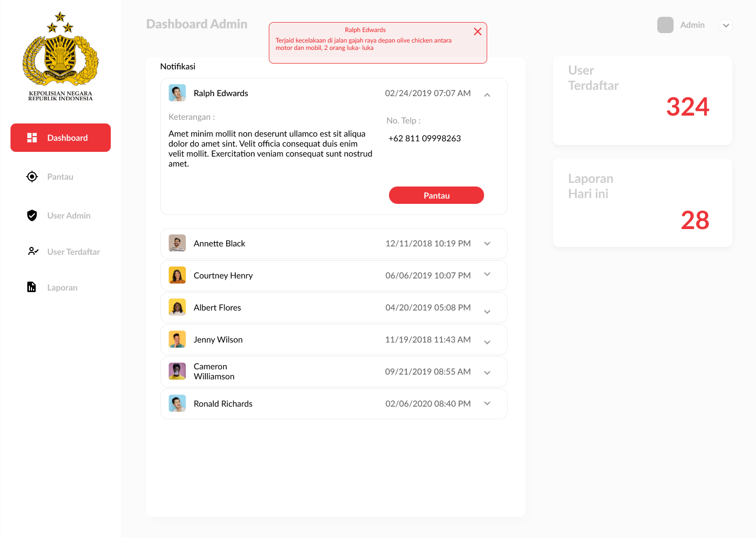Click the Pantau target icon
Image resolution: width=756 pixels, height=538 pixels.
pyautogui.click(x=32, y=177)
